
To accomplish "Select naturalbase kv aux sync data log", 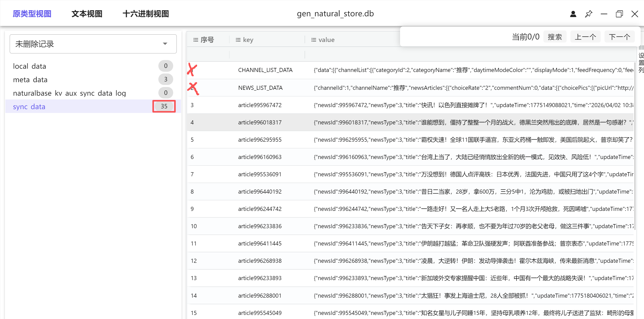I will coord(69,93).
